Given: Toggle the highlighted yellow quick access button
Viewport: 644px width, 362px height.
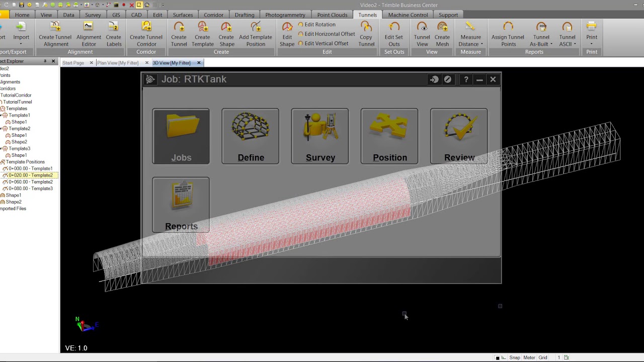Looking at the screenshot, I should coord(139,5).
